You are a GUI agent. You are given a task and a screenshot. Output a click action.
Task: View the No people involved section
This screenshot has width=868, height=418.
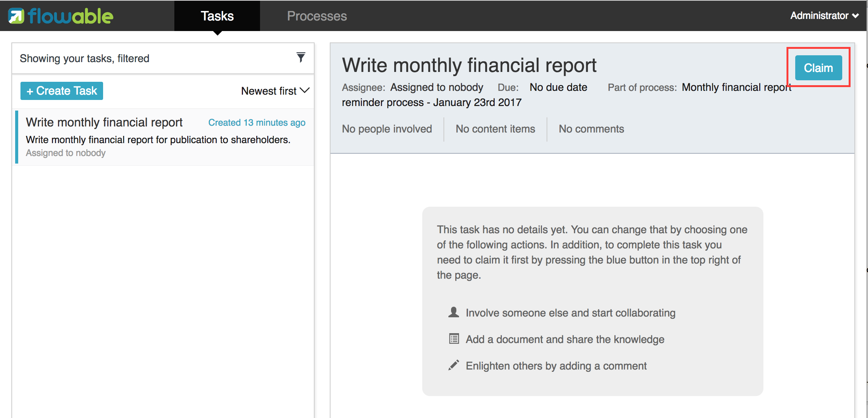tap(387, 129)
